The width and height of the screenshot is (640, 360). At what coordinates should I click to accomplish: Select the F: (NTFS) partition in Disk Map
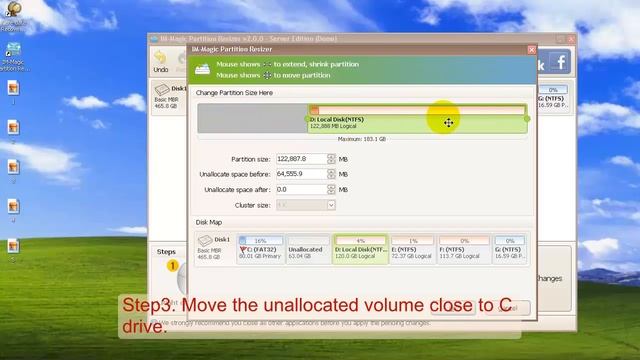[x=464, y=249]
